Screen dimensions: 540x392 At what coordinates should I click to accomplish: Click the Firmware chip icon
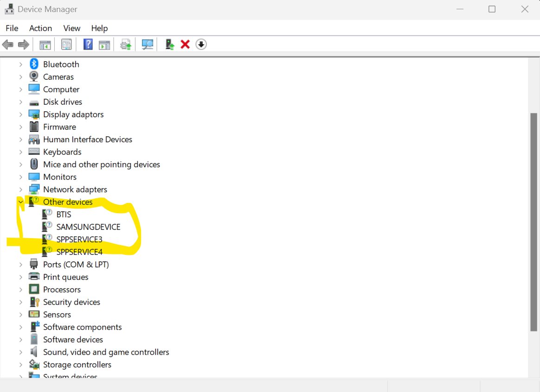(34, 126)
